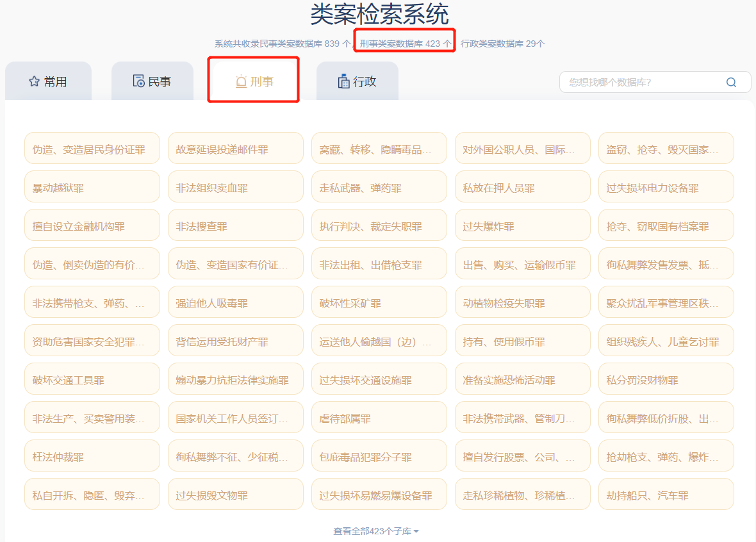Click the alarm icon on 刑事 tab

(x=241, y=81)
